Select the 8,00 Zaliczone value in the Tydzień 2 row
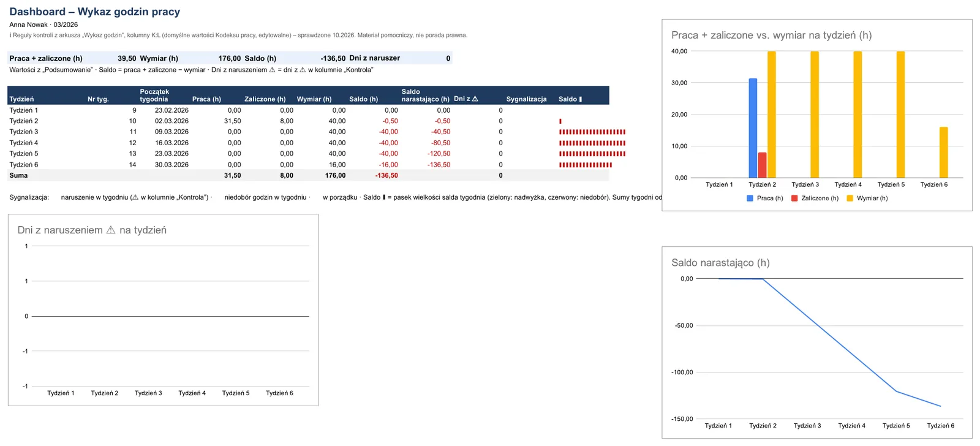Viewport: 980px width, 446px height. tap(287, 121)
